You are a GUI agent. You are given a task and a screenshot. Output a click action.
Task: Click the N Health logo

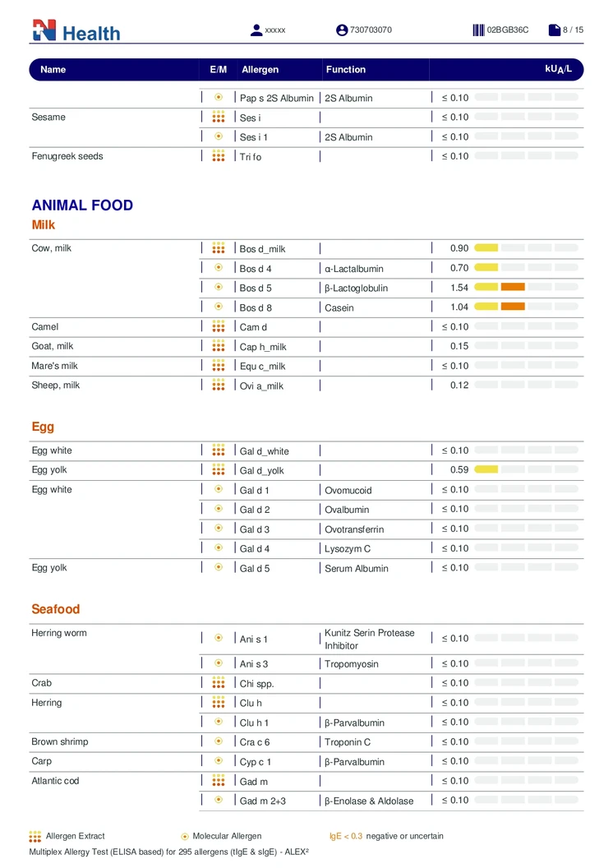[x=76, y=31]
